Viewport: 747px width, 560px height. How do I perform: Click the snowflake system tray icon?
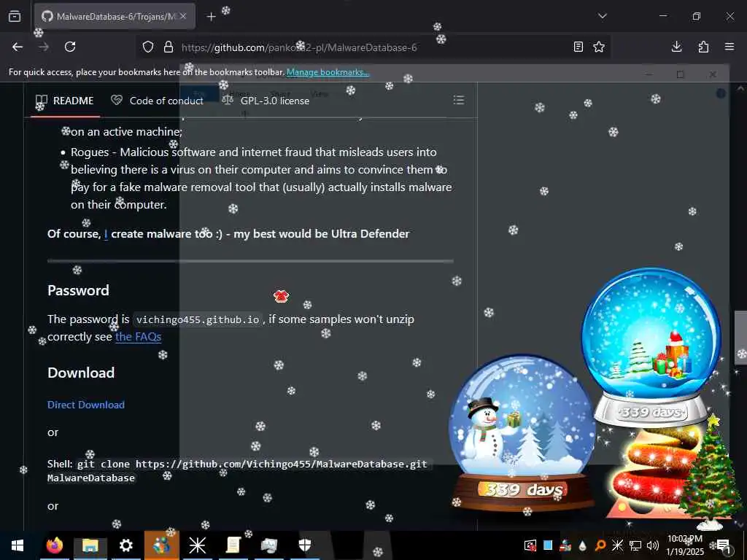617,545
